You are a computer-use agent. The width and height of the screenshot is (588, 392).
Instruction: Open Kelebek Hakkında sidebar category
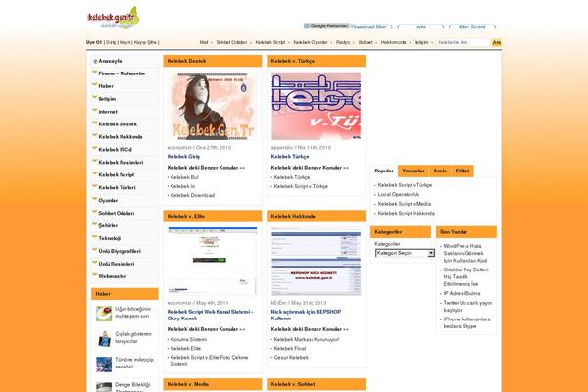coord(121,137)
